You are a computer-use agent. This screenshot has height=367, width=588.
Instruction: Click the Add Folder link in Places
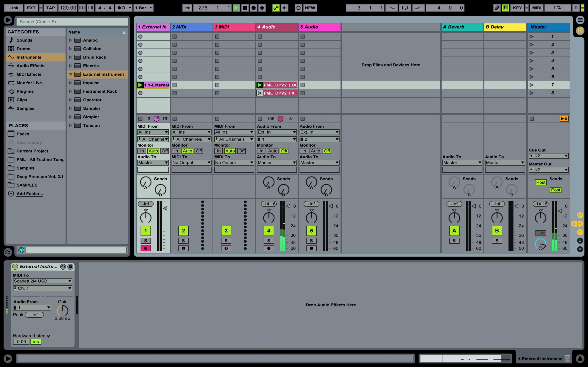29,193
